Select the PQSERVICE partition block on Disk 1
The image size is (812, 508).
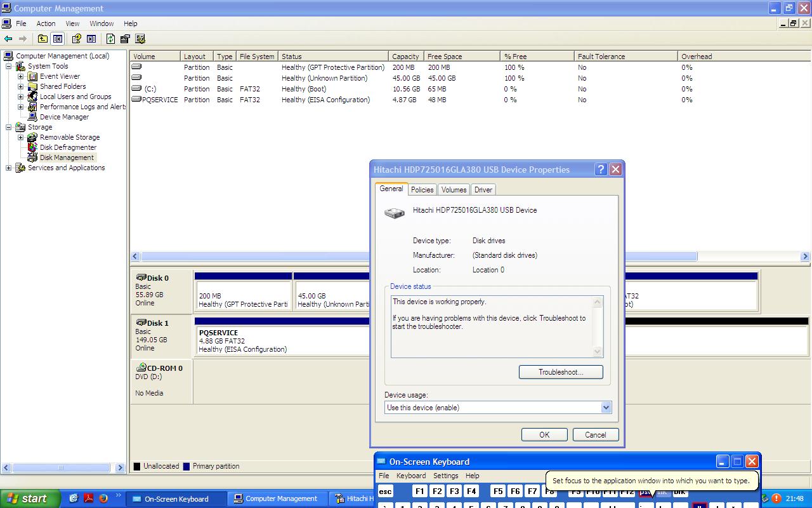click(282, 338)
